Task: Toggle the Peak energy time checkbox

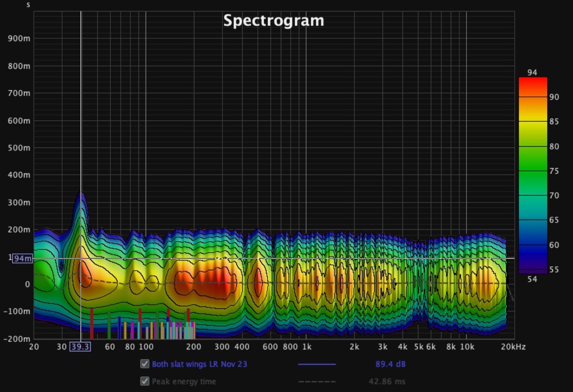Action: (145, 381)
